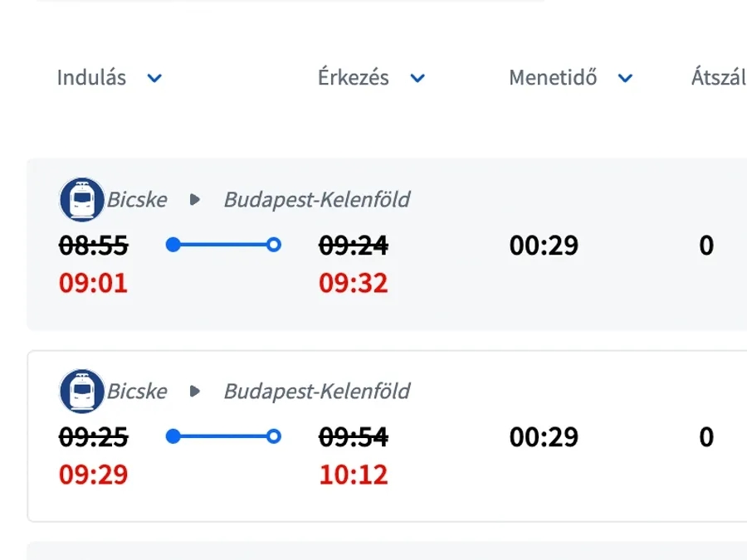Click Bicske origin in second row
The width and height of the screenshot is (747, 560).
point(137,391)
